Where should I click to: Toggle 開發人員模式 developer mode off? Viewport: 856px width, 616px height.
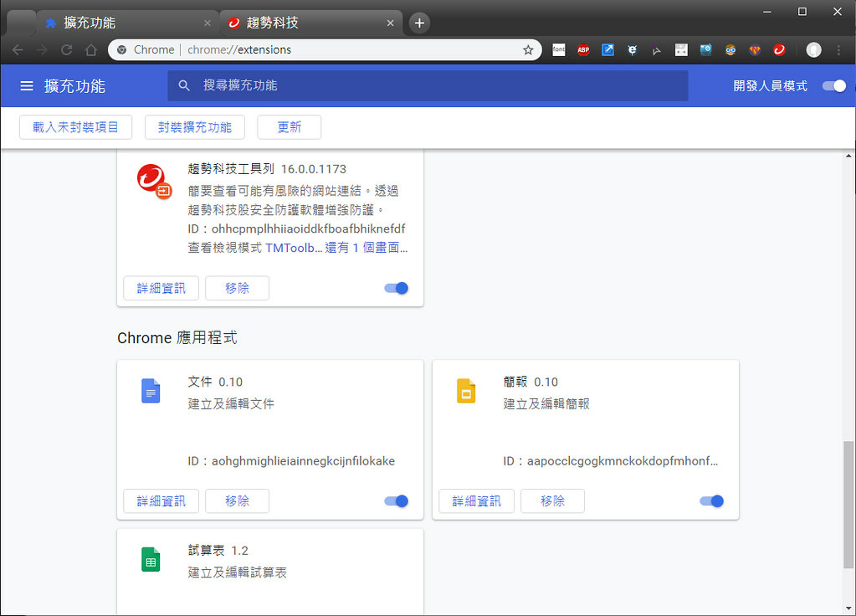(x=834, y=85)
